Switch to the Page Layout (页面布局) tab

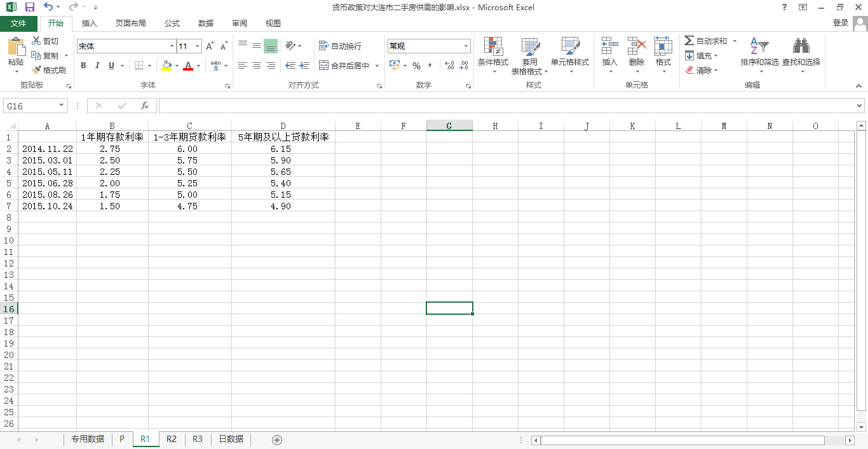click(x=131, y=23)
